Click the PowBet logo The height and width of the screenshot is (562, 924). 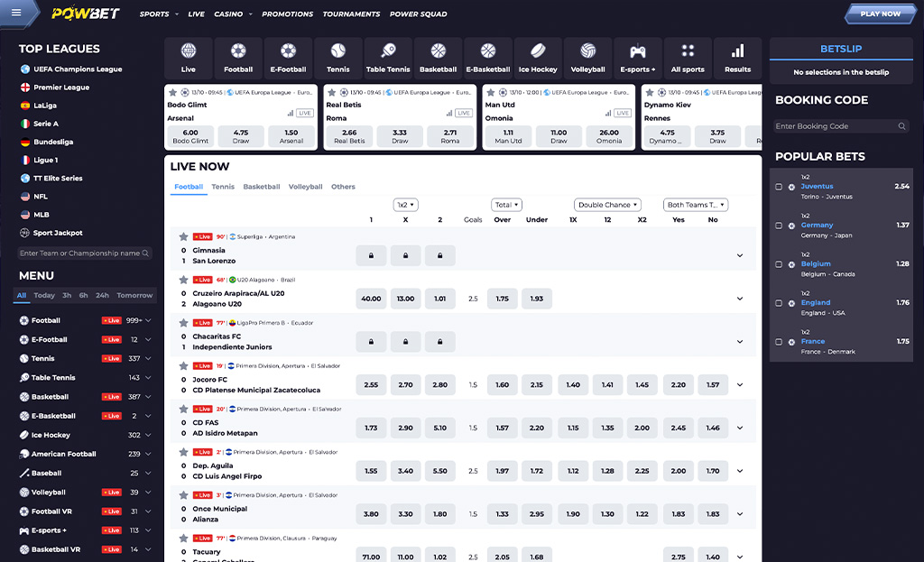pyautogui.click(x=86, y=14)
